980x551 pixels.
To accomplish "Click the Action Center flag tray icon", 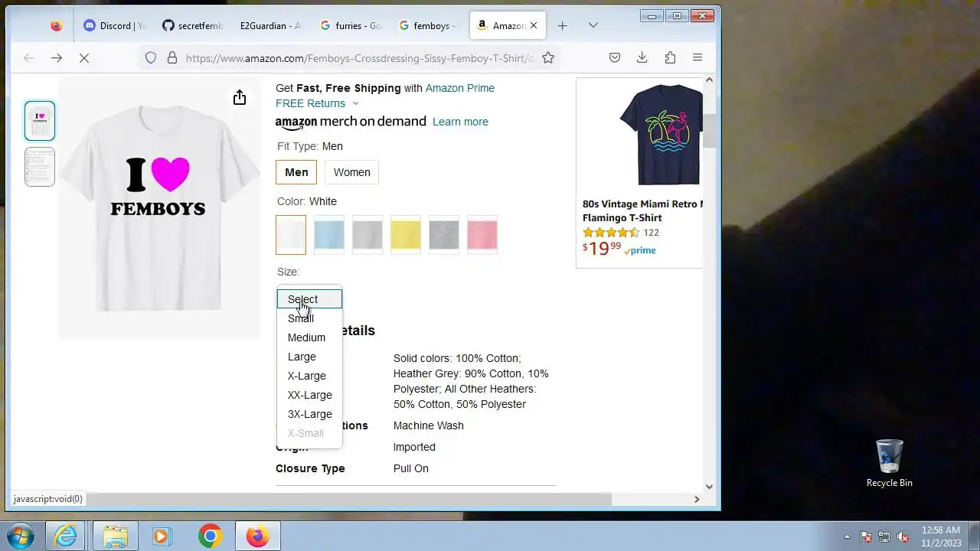I will coord(866,536).
